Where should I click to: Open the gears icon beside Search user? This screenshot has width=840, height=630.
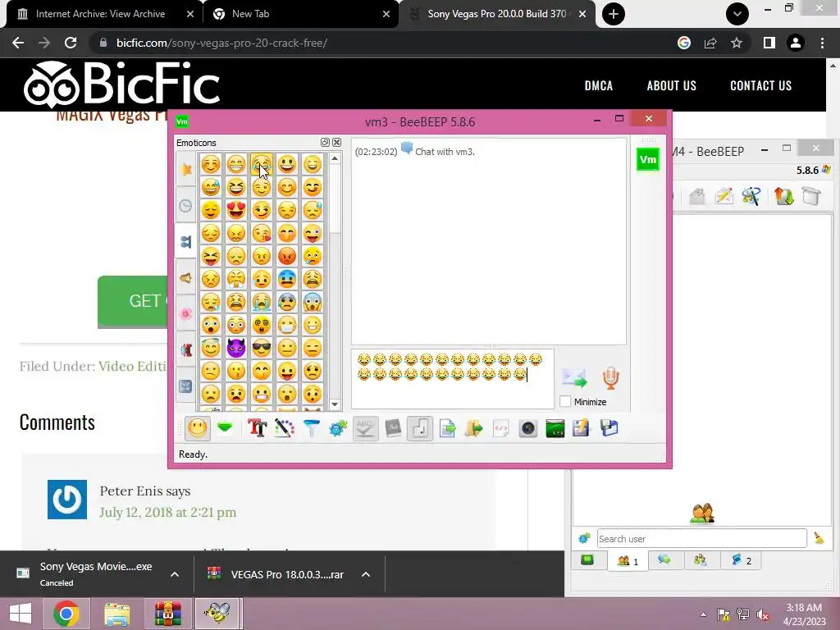point(584,538)
